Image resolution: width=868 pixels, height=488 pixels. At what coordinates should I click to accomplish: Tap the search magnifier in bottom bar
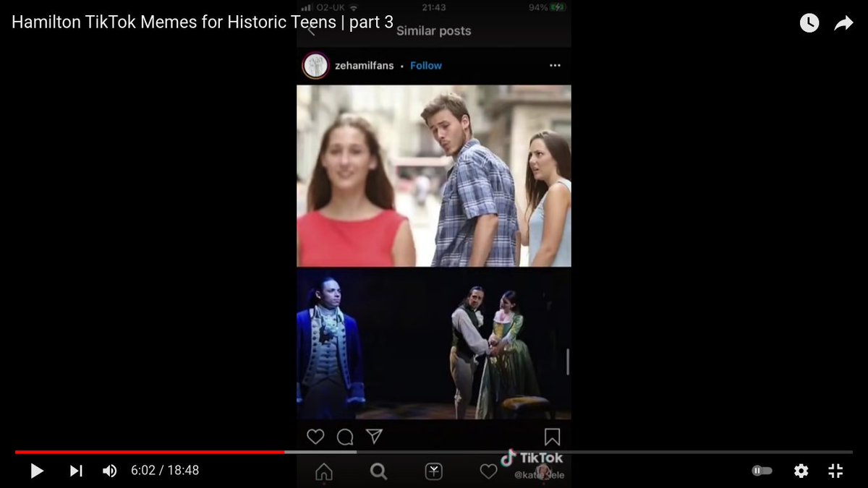click(378, 471)
